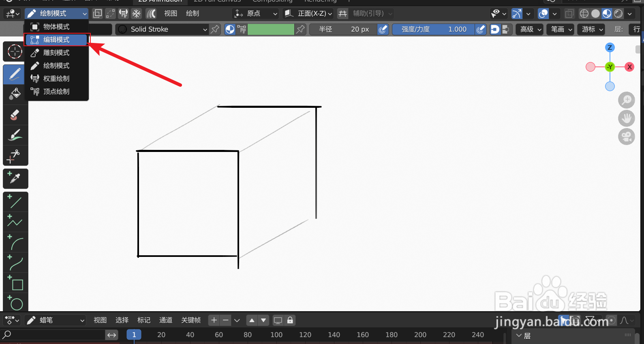Switch to material preview shading icon
This screenshot has width=644, height=344.
607,14
